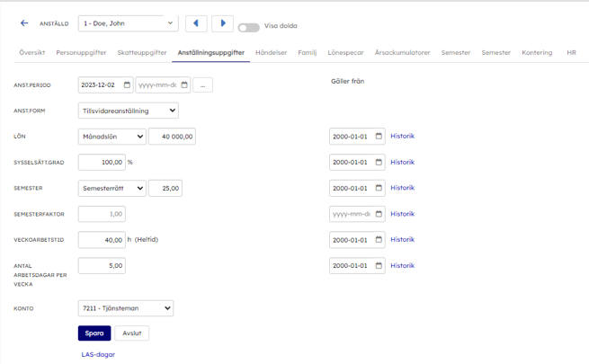Click the back arrow next to Anställd

tap(24, 23)
